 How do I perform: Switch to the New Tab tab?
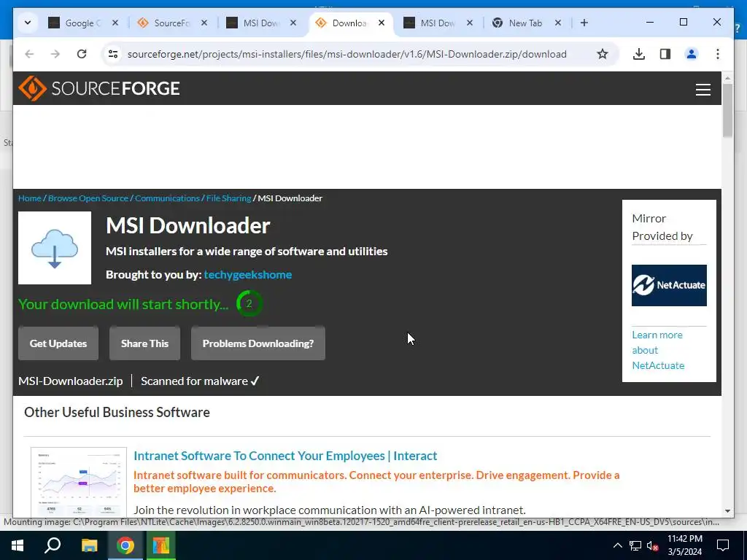pos(526,23)
